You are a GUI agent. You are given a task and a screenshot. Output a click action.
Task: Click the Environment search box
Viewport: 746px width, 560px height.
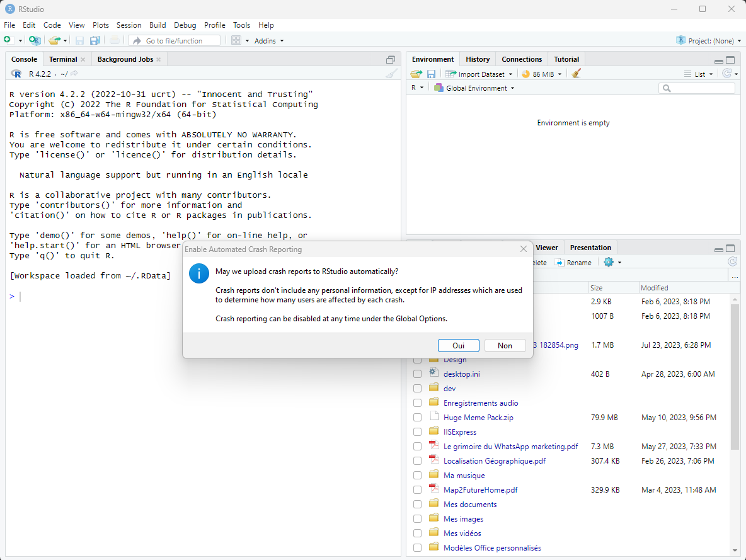(x=697, y=88)
